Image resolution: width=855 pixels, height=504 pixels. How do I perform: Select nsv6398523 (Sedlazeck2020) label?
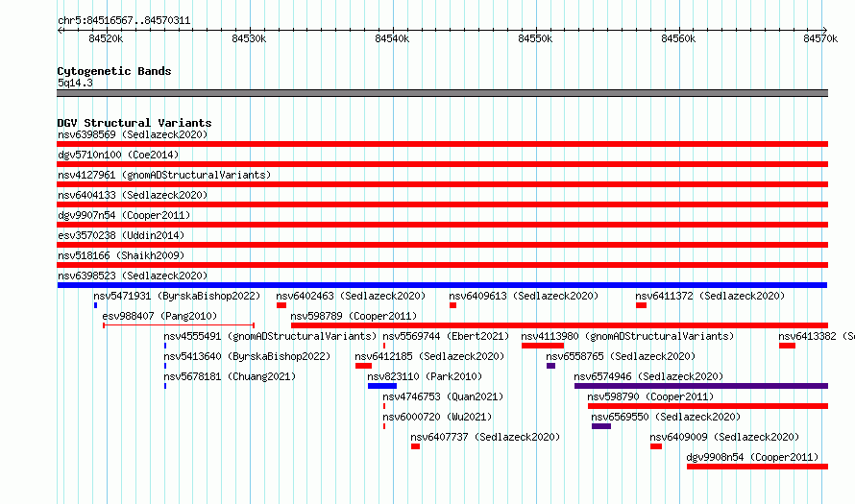point(133,276)
